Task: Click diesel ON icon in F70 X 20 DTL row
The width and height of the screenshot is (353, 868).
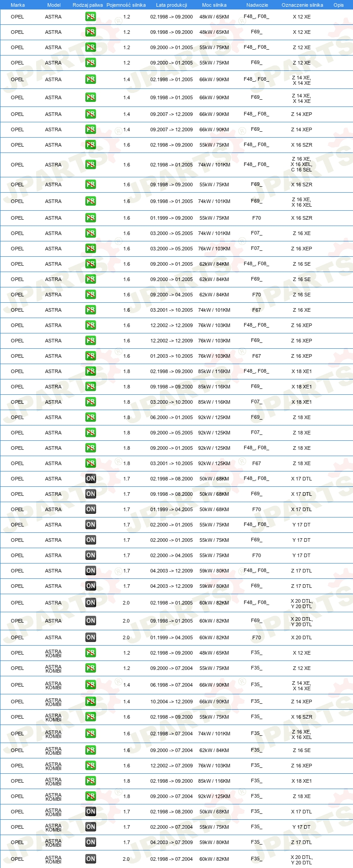Action: 90,637
